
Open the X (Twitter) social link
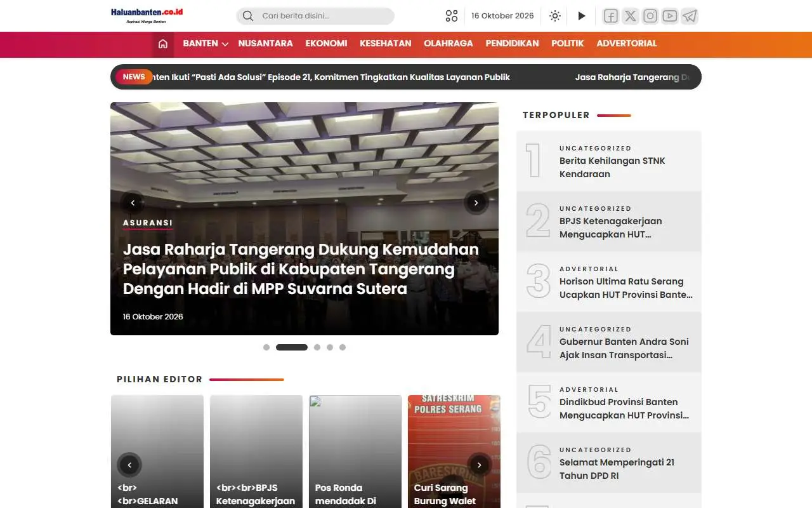point(630,16)
